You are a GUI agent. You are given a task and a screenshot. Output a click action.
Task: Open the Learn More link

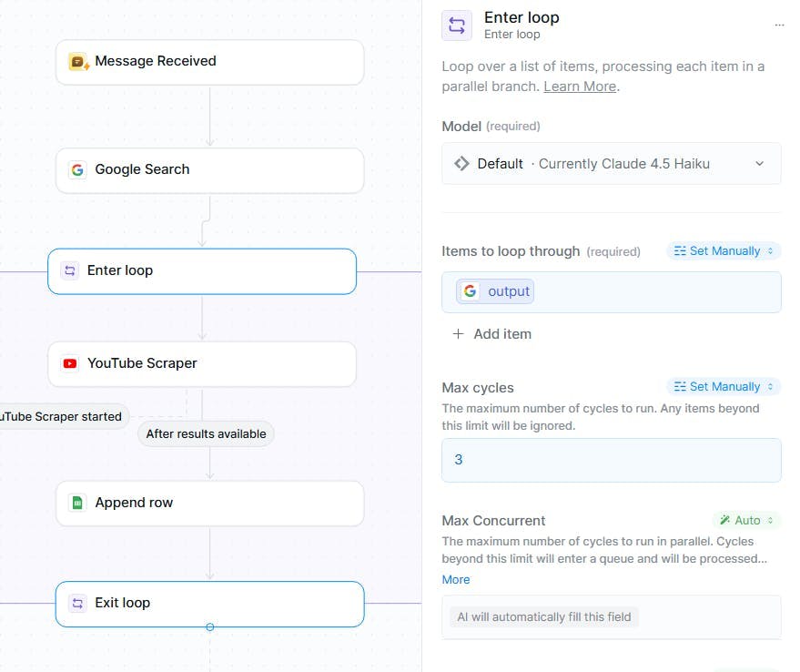click(x=580, y=87)
